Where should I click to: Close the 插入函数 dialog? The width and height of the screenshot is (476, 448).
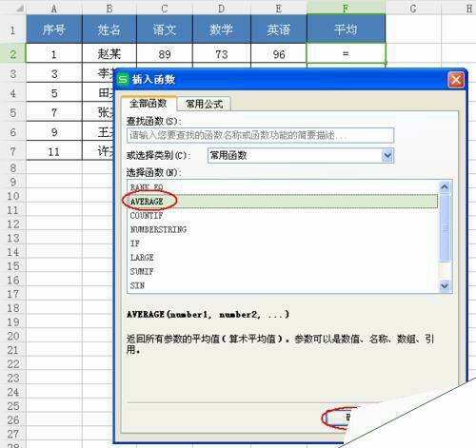(x=456, y=80)
